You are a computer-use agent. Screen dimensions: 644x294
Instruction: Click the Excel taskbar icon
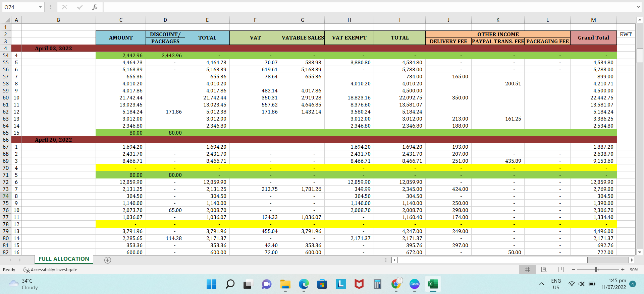(x=433, y=284)
